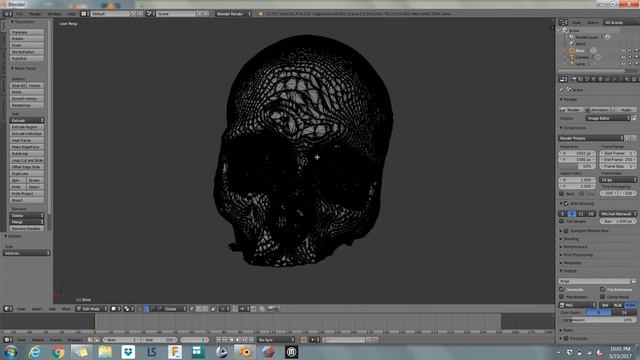
Task: Click the auto keyframe record button
Action: (x=304, y=340)
